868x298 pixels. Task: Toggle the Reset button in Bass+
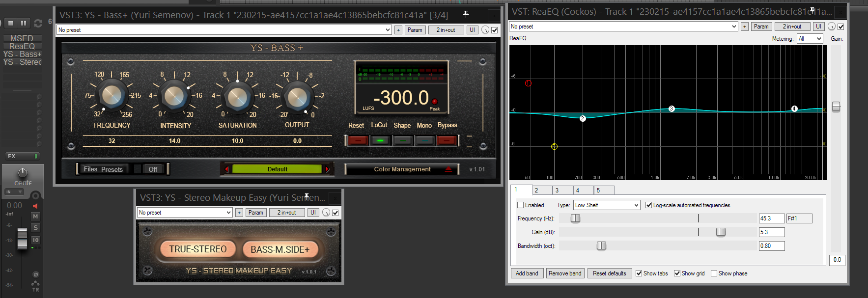359,141
